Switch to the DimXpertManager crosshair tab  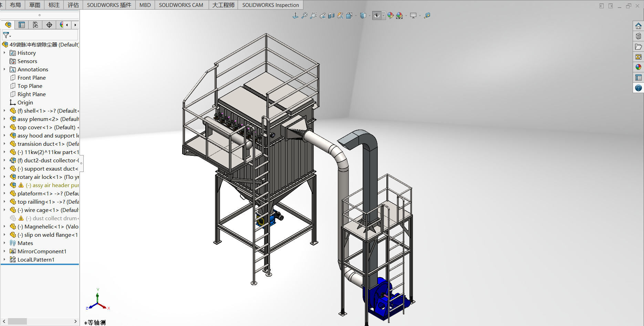click(49, 25)
